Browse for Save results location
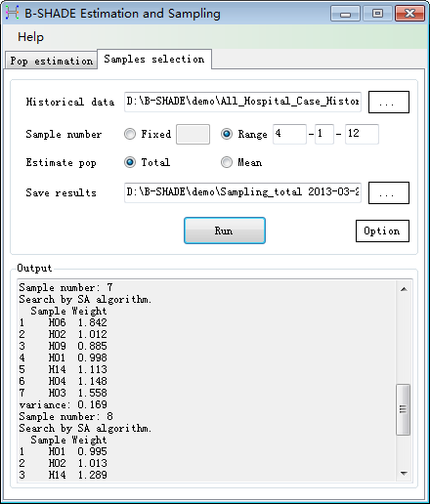Screen dimensions: 430x504 click(x=389, y=192)
